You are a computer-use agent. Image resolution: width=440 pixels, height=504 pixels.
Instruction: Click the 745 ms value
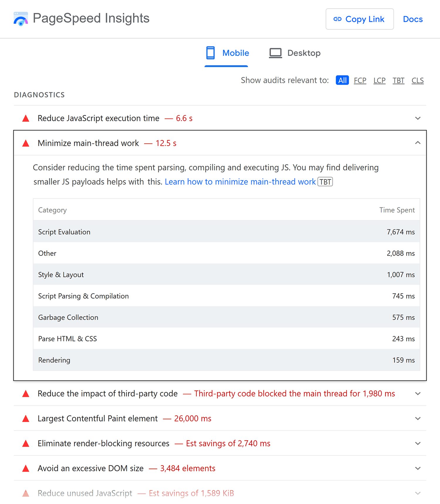(404, 296)
